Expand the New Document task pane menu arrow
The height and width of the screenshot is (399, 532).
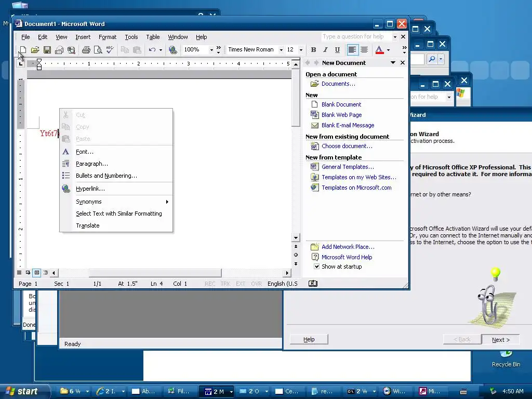click(x=393, y=63)
